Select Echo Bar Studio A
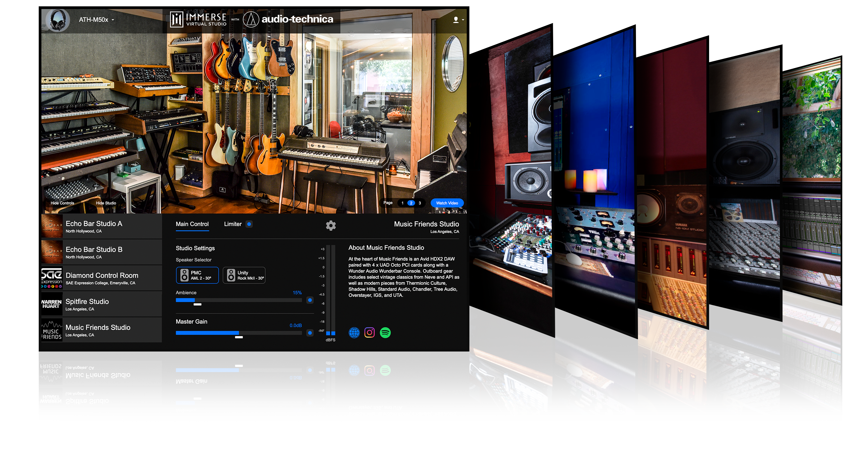Viewport: 868px width, 456px height. point(101,226)
